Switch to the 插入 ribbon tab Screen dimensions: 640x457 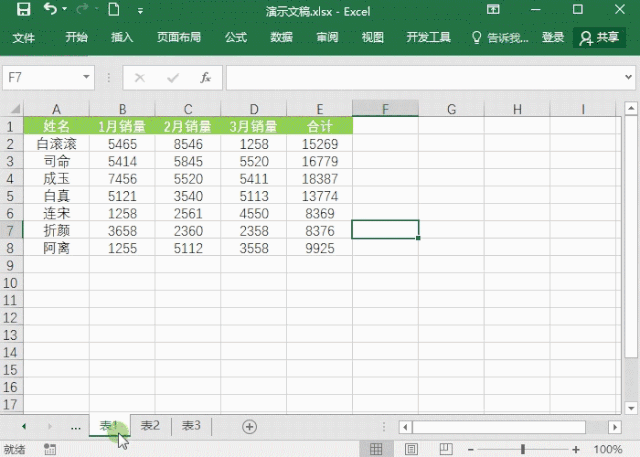coord(122,38)
